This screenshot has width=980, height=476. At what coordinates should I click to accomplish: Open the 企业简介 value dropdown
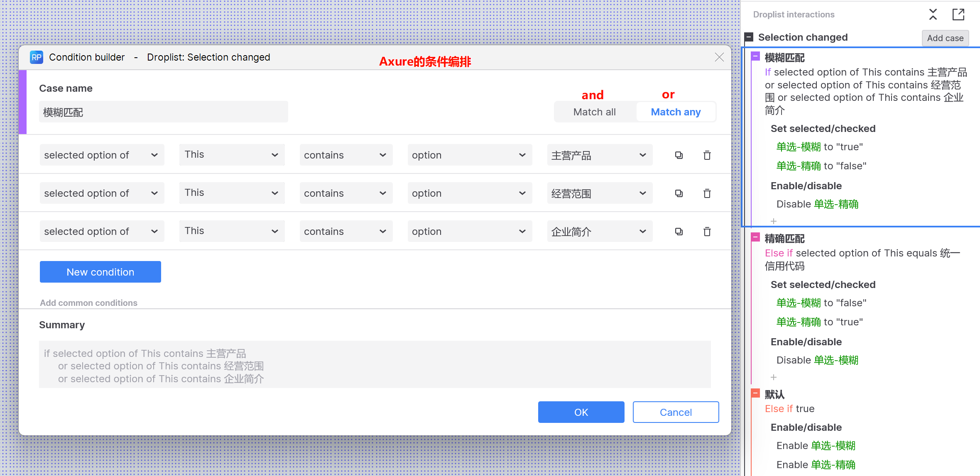point(600,231)
